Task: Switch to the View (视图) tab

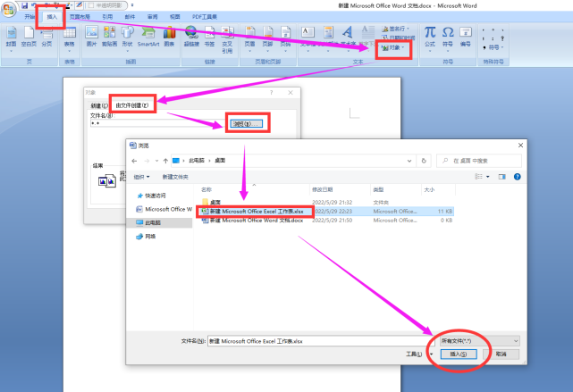Action: [x=175, y=17]
